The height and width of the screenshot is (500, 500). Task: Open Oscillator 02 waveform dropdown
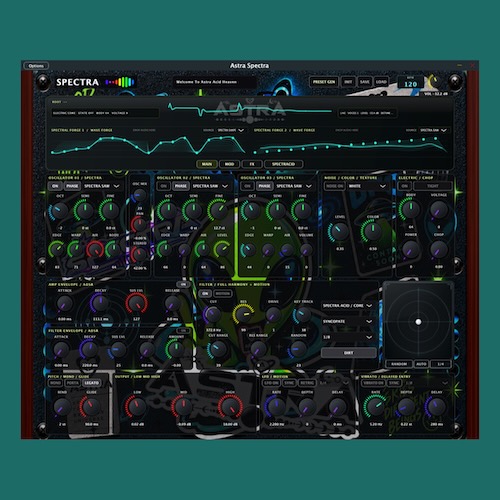click(210, 186)
